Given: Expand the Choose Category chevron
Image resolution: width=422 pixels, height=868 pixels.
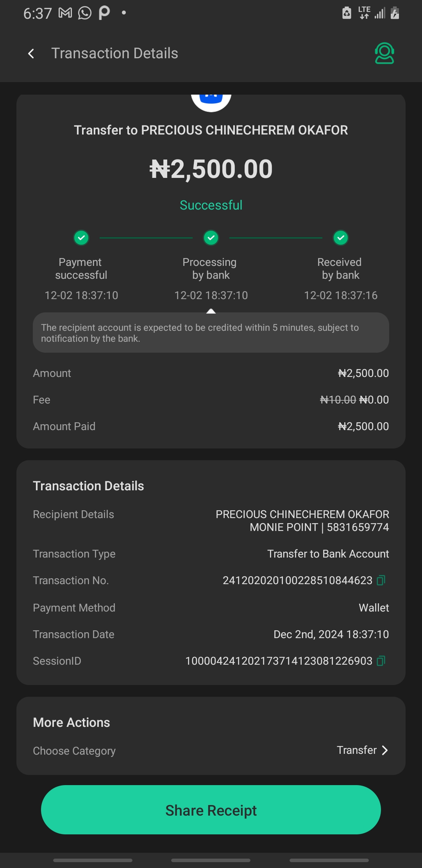Looking at the screenshot, I should [385, 750].
